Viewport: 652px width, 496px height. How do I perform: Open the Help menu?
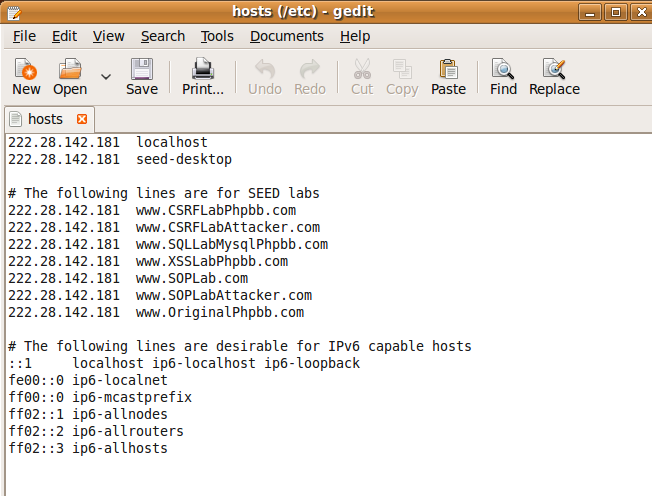point(355,37)
